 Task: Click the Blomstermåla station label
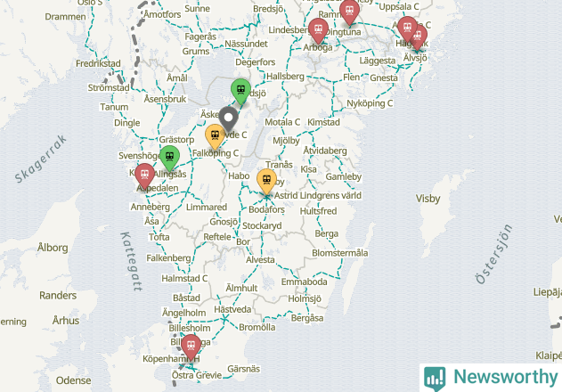[339, 253]
